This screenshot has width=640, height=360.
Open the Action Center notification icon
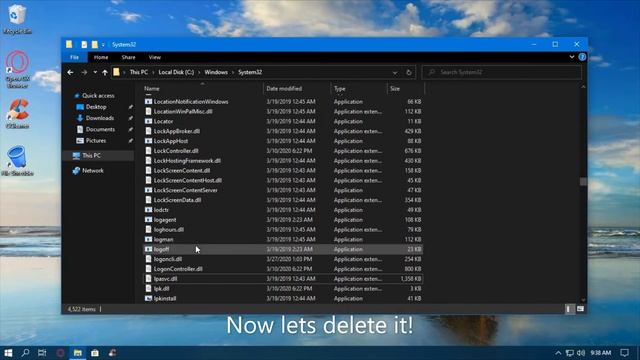[624, 353]
